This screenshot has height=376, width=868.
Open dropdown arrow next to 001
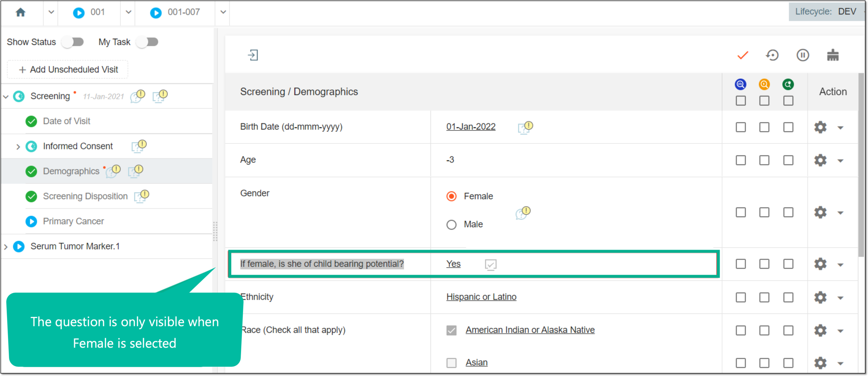click(x=128, y=12)
